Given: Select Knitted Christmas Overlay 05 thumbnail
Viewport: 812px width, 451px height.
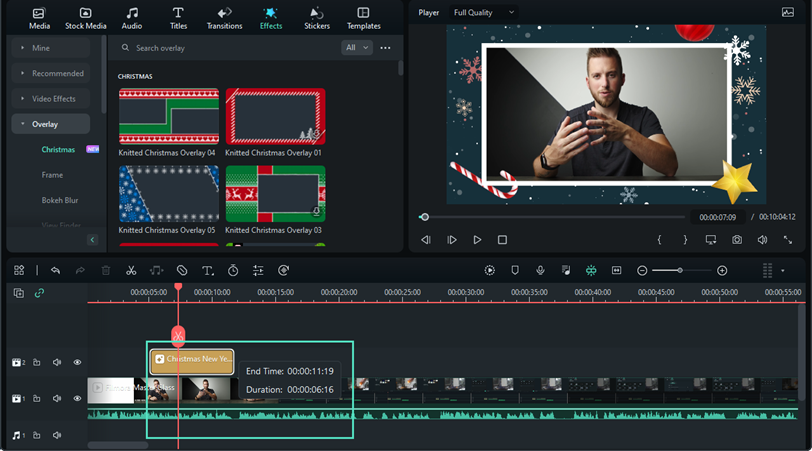Looking at the screenshot, I should (x=169, y=194).
